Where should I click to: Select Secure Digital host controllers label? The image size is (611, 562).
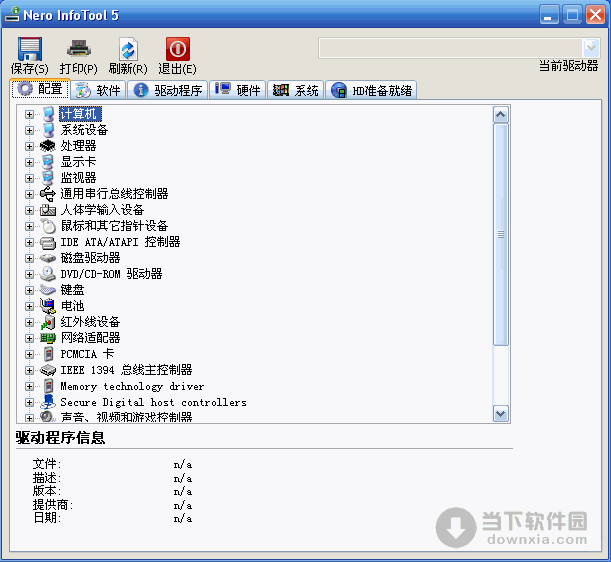154,402
